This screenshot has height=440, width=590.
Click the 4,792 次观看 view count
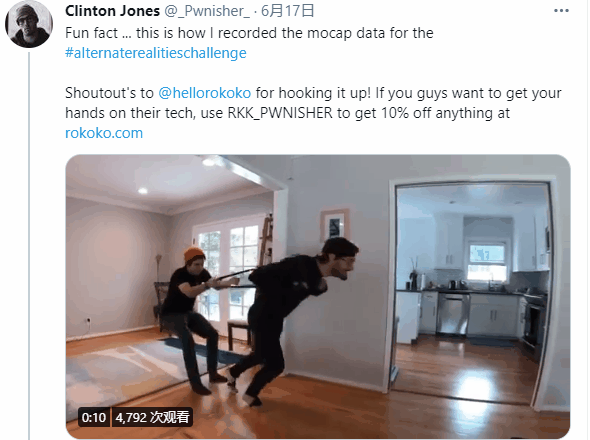152,417
